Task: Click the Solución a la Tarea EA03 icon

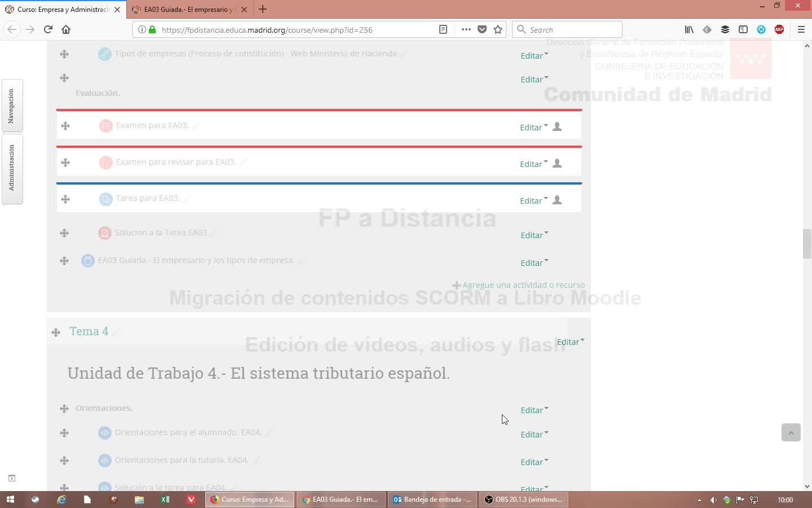Action: (104, 233)
